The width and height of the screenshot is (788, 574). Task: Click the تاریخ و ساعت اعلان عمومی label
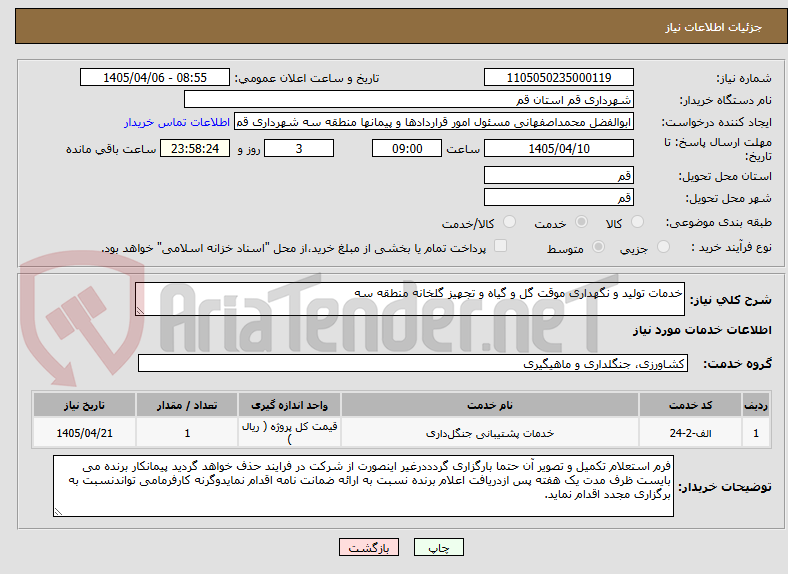[307, 78]
